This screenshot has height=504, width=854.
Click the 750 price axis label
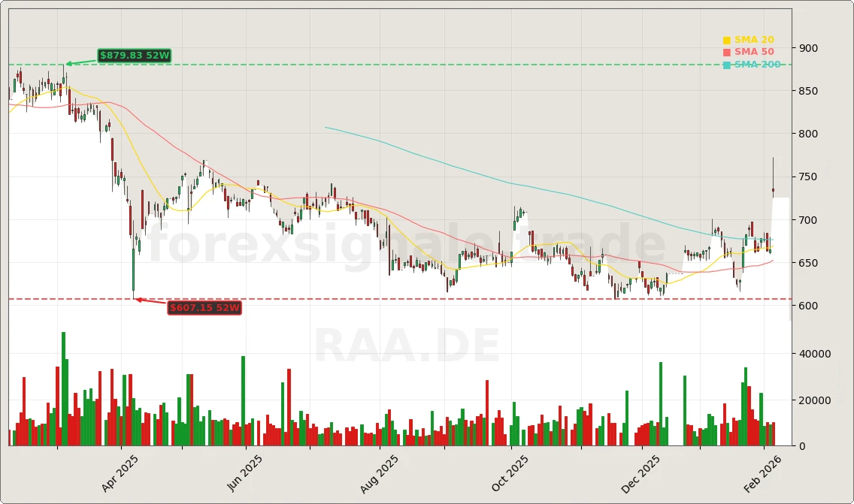point(809,177)
